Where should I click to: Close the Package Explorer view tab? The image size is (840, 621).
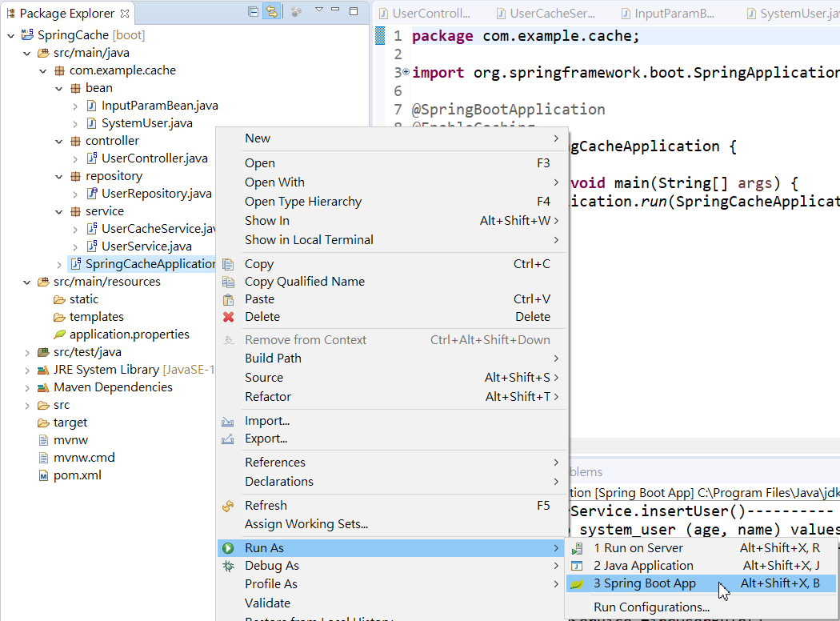point(125,13)
